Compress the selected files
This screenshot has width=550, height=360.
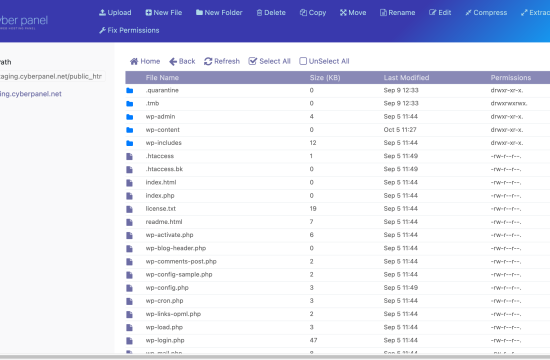(x=486, y=13)
